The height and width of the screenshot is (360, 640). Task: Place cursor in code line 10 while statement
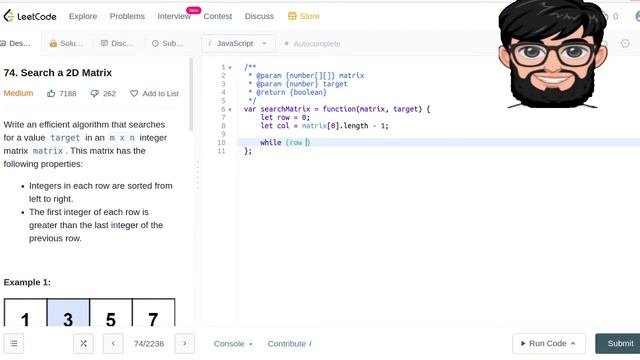click(x=285, y=142)
